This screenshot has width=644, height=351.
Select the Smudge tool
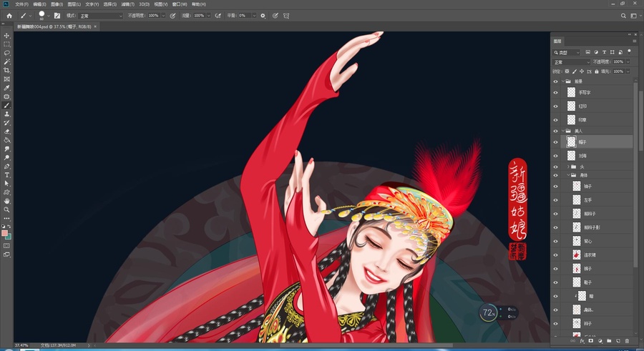[6, 149]
